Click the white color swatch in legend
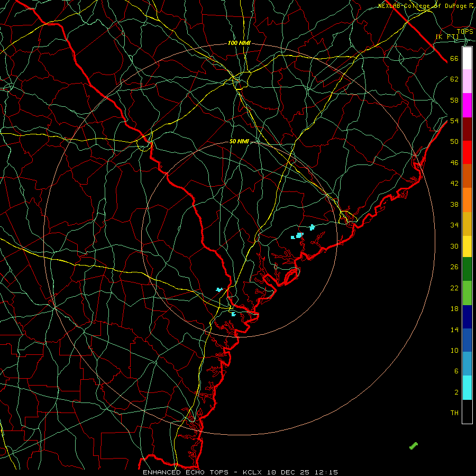The height and width of the screenshot is (476, 476). click(x=467, y=58)
